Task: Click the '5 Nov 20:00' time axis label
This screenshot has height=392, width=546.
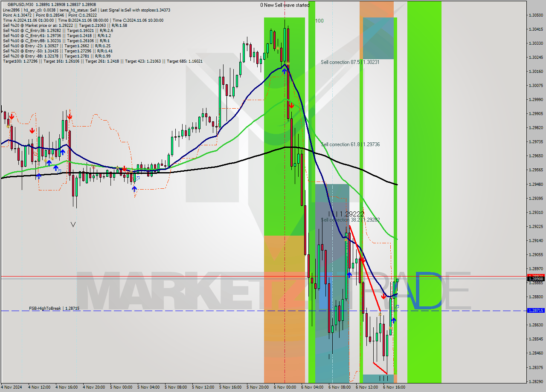Action: coord(258,387)
